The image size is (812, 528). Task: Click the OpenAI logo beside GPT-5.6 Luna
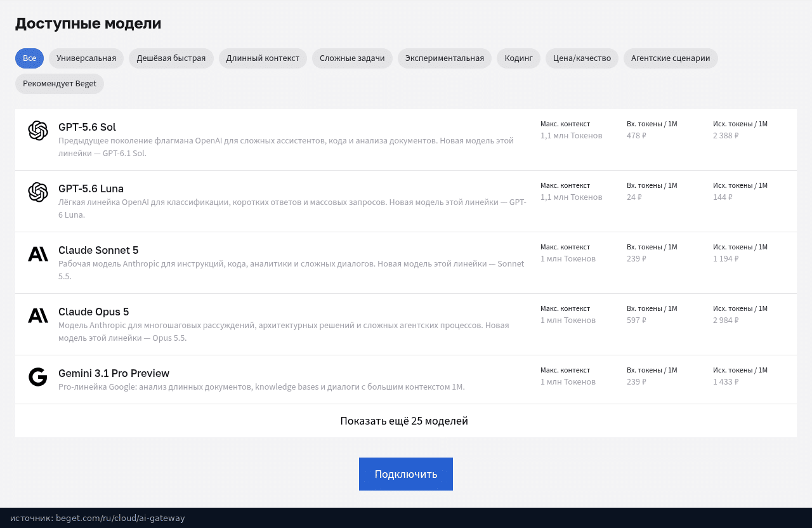coord(38,192)
